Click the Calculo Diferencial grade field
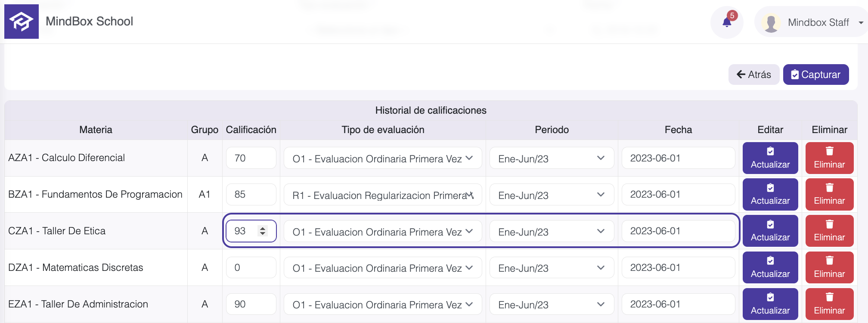The image size is (868, 323). click(x=251, y=158)
